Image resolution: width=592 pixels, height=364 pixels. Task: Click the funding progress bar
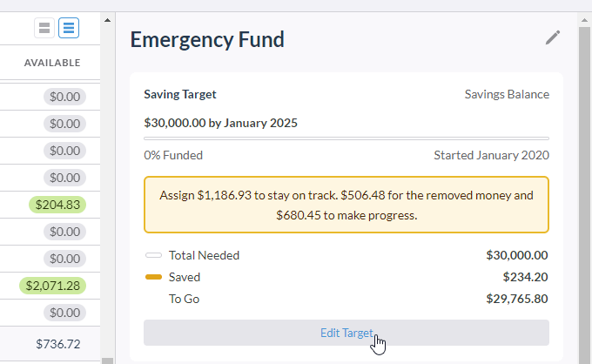click(346, 138)
